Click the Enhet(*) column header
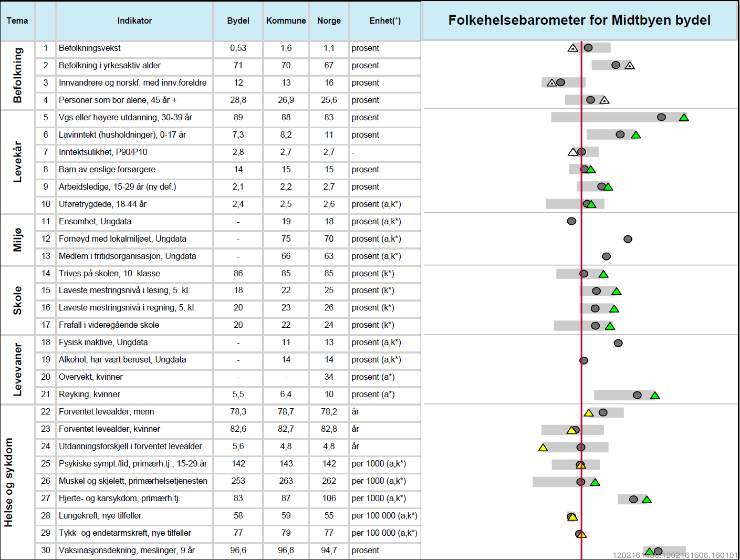 pos(385,21)
